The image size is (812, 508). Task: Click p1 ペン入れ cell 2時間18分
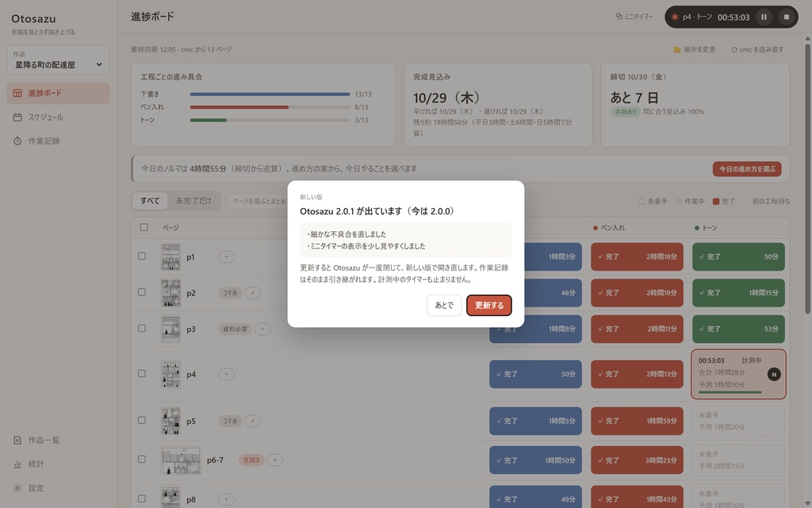(637, 256)
